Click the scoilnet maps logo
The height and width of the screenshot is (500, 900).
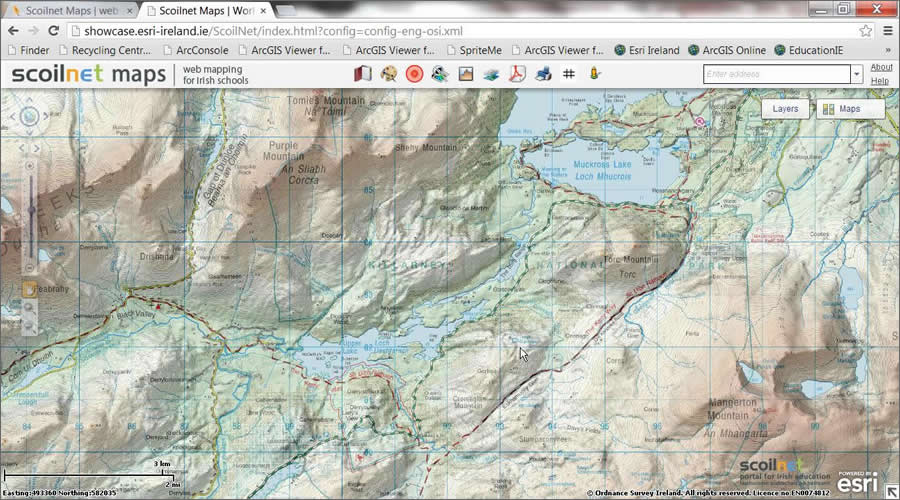click(88, 75)
